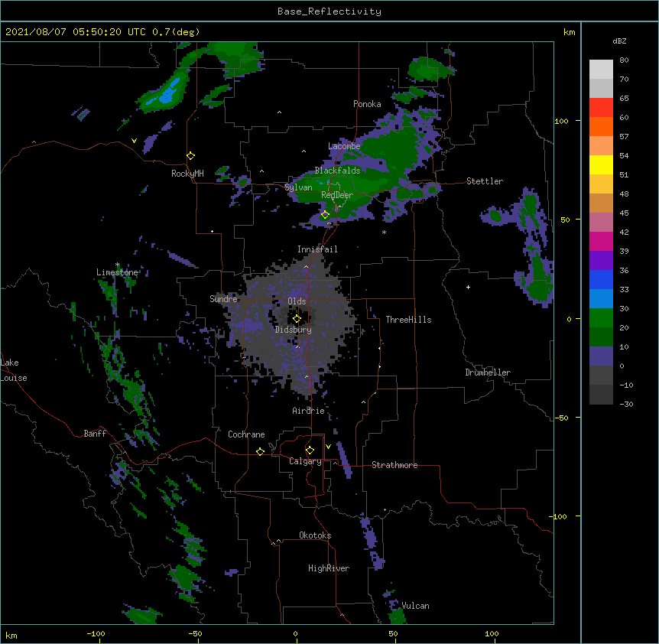Click the dBZ legend heading
The height and width of the screenshot is (644, 659).
[x=619, y=41]
